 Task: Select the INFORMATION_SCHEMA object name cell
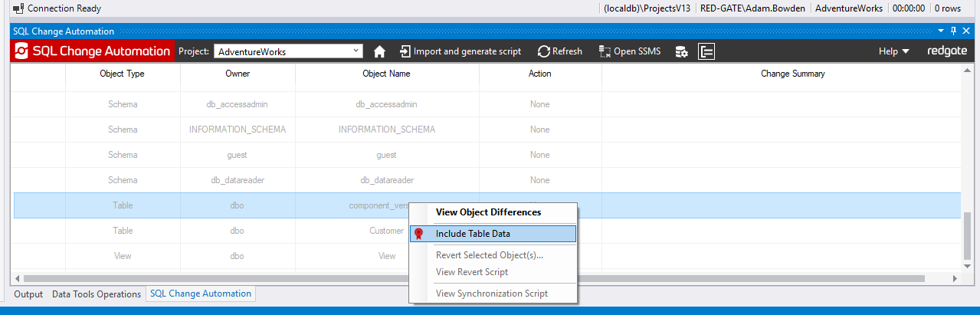coord(387,130)
